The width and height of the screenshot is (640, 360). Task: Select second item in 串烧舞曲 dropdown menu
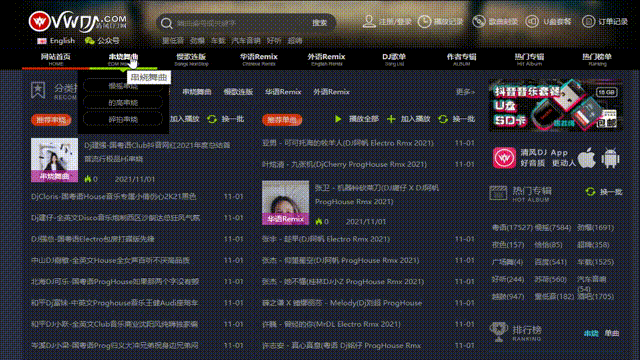123,102
